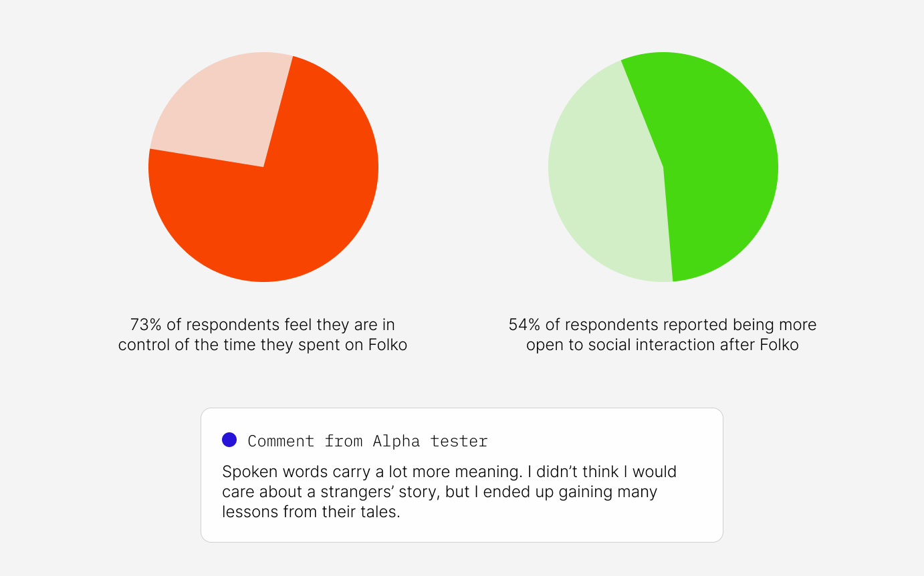Click the '73% of respondents feel' caption

pyautogui.click(x=263, y=325)
